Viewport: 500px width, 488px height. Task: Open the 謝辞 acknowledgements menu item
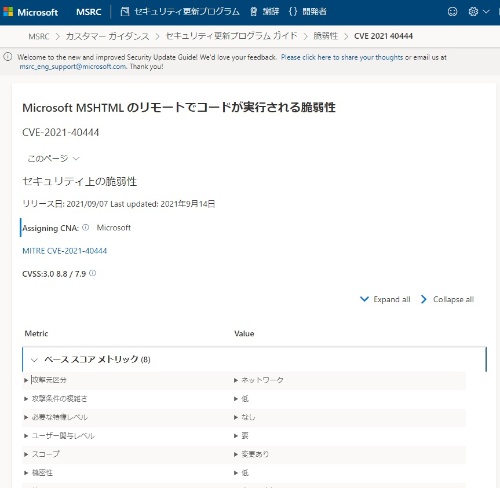click(x=271, y=12)
